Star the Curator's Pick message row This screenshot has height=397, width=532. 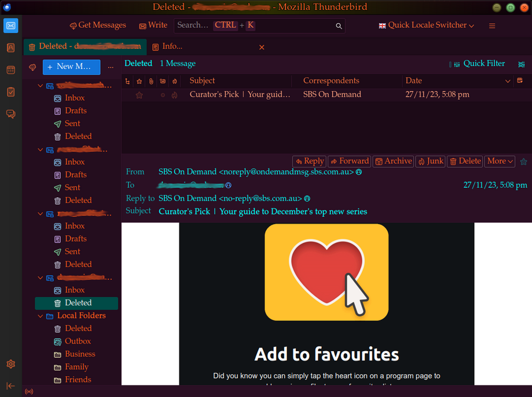pos(139,95)
